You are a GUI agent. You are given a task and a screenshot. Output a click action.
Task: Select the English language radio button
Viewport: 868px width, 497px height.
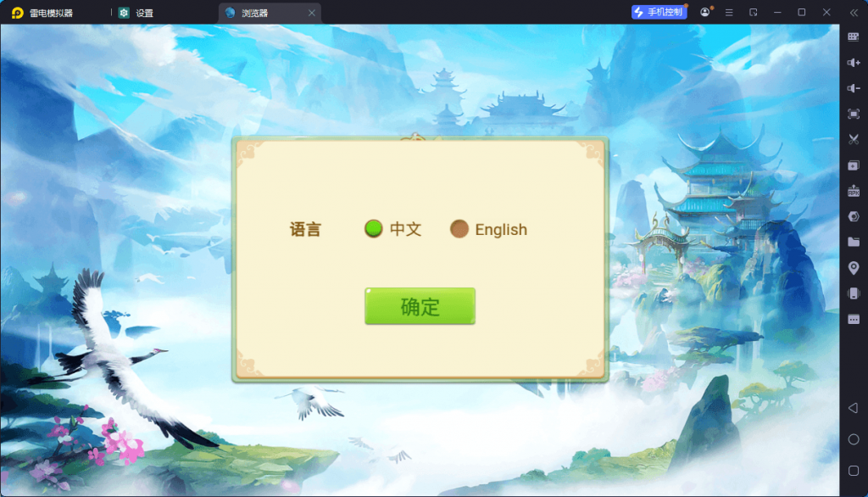pyautogui.click(x=459, y=229)
